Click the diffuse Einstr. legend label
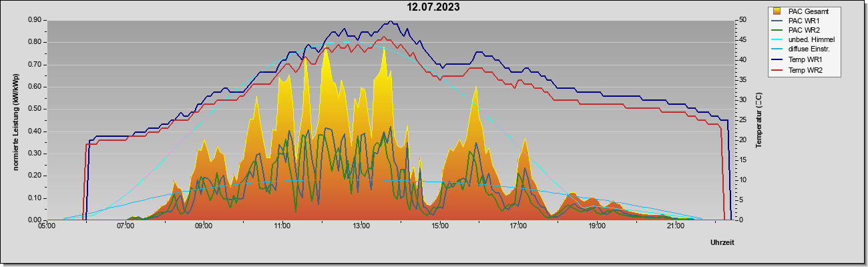 tap(810, 50)
